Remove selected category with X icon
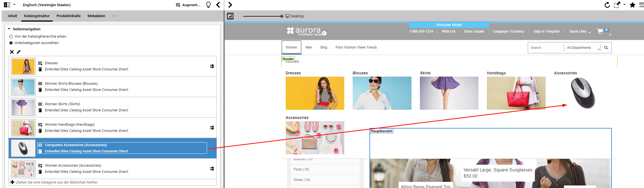This screenshot has width=644, height=188. tap(12, 52)
